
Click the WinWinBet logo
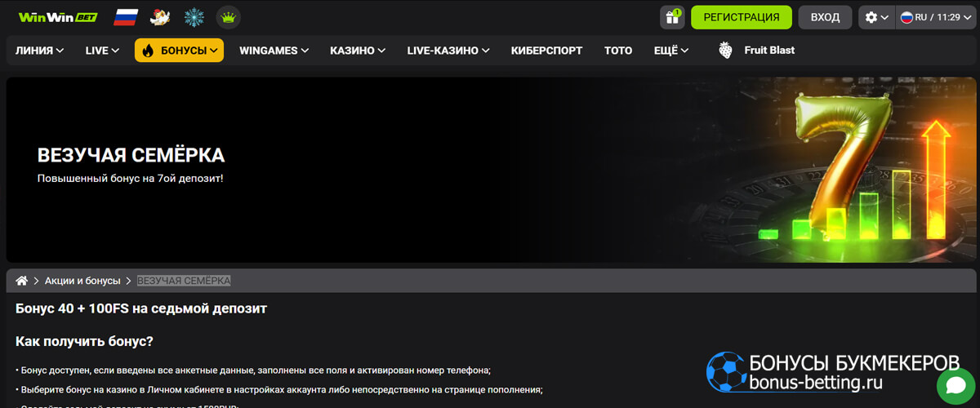coord(57,17)
